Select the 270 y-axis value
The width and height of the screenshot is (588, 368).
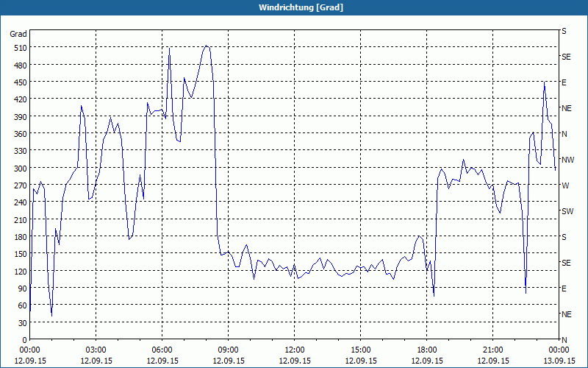[x=21, y=185]
